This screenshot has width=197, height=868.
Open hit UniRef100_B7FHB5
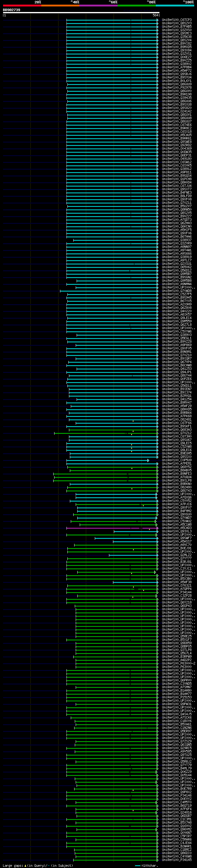pos(176,26)
